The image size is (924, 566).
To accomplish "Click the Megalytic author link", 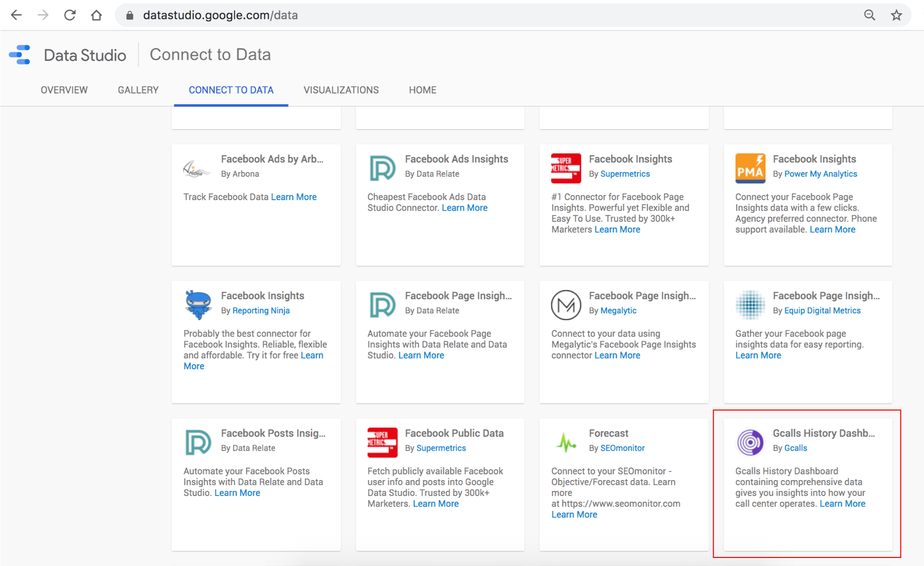I will (x=618, y=310).
